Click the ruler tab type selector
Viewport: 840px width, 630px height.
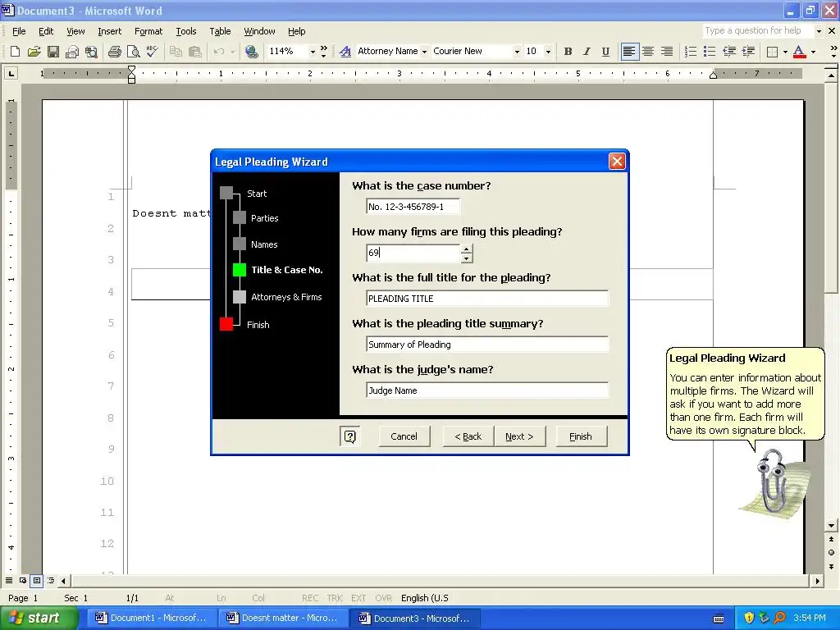click(11, 73)
